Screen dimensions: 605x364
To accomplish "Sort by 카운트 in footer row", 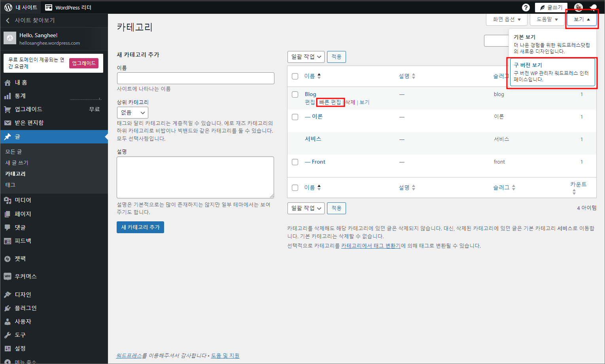I will coord(579,188).
